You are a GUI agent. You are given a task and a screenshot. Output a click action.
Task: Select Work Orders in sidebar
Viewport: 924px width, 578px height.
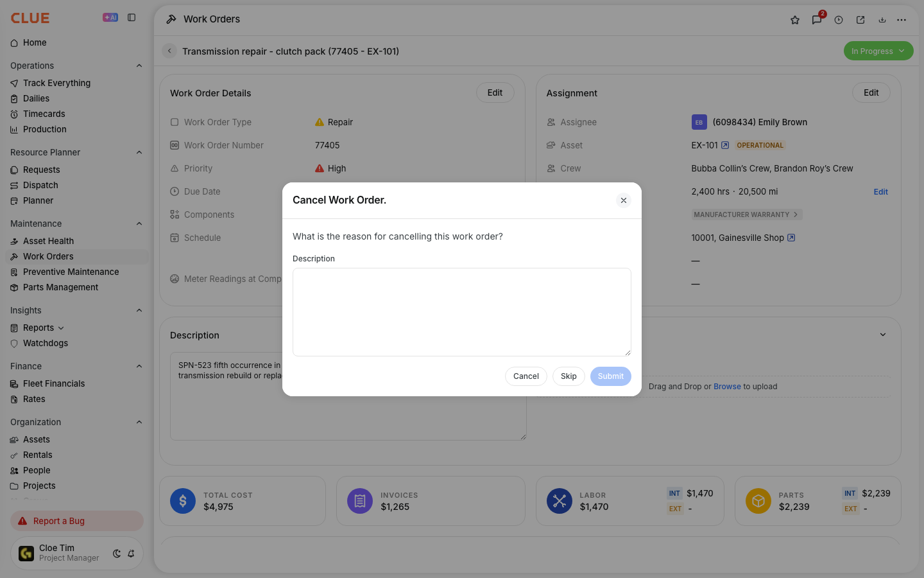coord(77,256)
